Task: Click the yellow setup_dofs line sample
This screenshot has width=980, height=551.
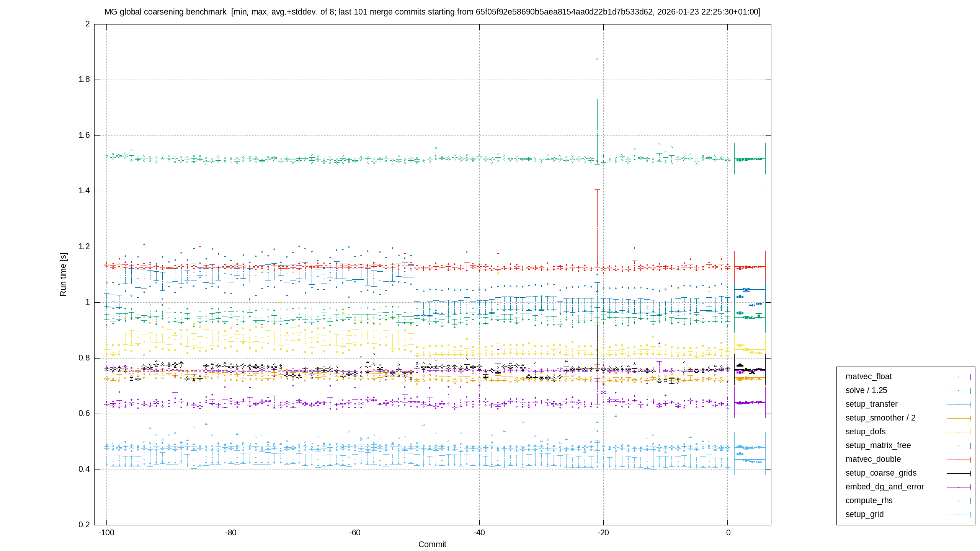Action: click(x=959, y=432)
